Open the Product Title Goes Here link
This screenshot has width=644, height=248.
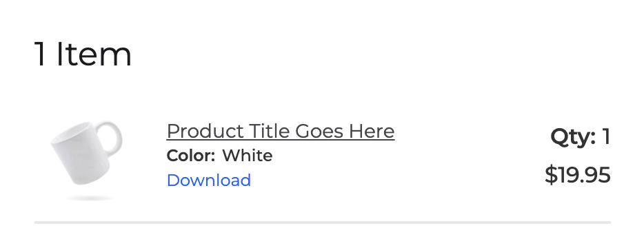[x=281, y=132]
